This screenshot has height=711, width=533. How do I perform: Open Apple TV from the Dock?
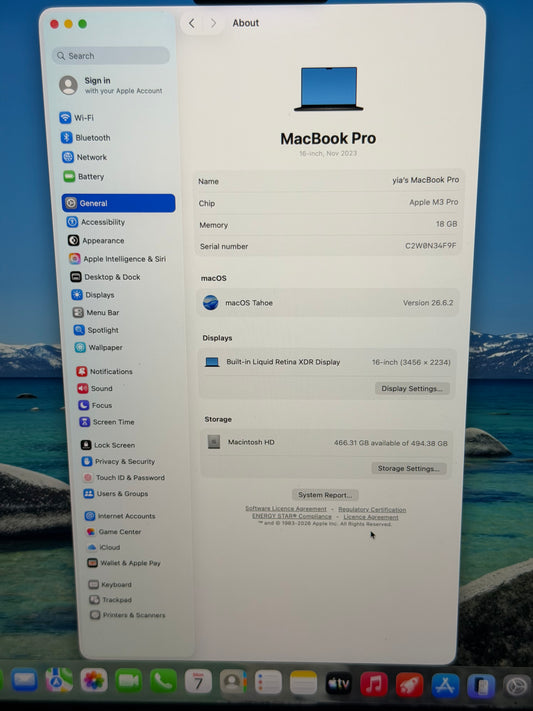[338, 683]
